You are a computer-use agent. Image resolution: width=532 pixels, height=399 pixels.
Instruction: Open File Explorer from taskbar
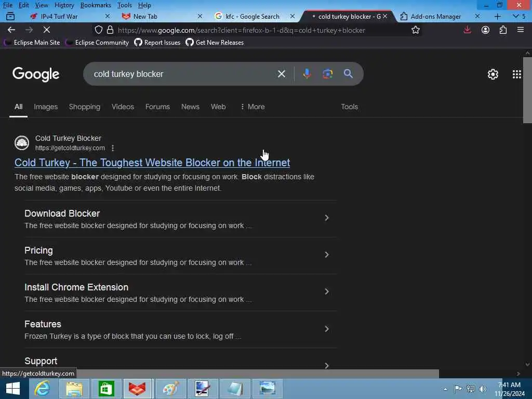click(74, 389)
